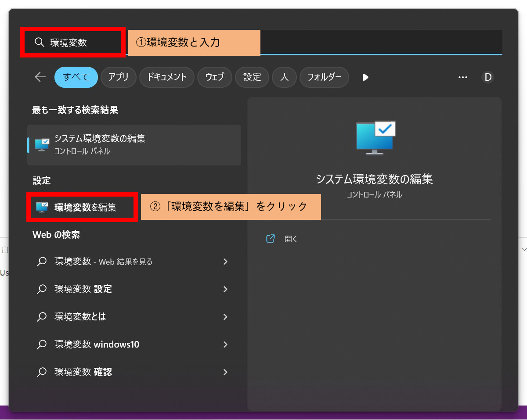This screenshot has width=527, height=420.
Task: Select the すべて filter pill
Action: tap(76, 77)
